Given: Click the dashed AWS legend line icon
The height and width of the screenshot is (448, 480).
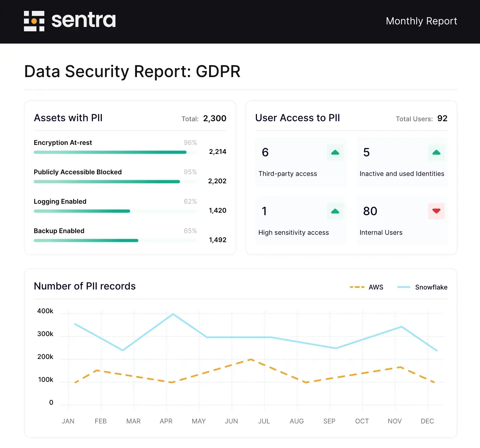Looking at the screenshot, I should click(357, 287).
